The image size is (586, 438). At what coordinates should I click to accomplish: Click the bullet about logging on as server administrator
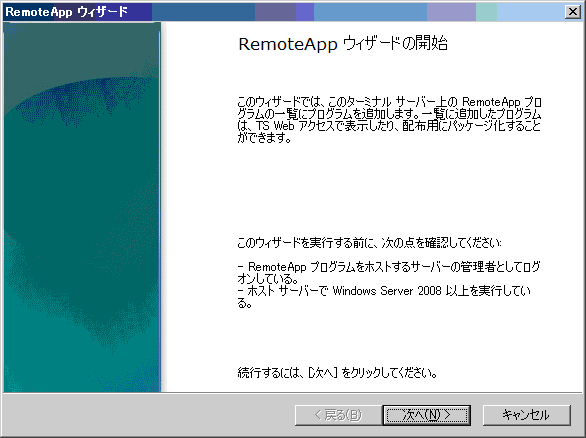[389, 273]
